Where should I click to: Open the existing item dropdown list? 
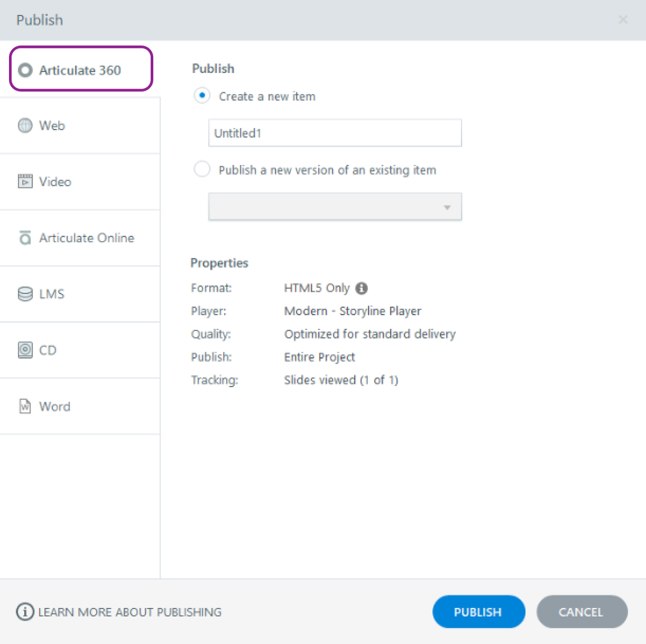tap(335, 208)
